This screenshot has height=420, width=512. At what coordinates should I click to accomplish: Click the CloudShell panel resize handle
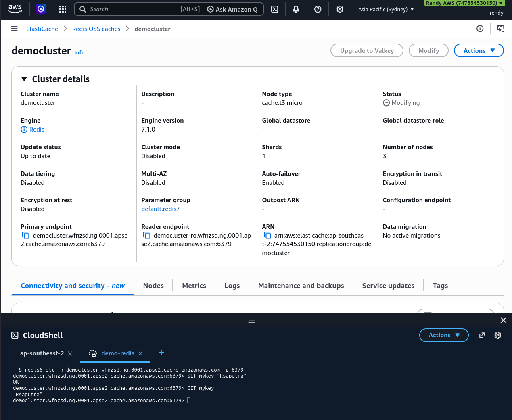tap(251, 321)
